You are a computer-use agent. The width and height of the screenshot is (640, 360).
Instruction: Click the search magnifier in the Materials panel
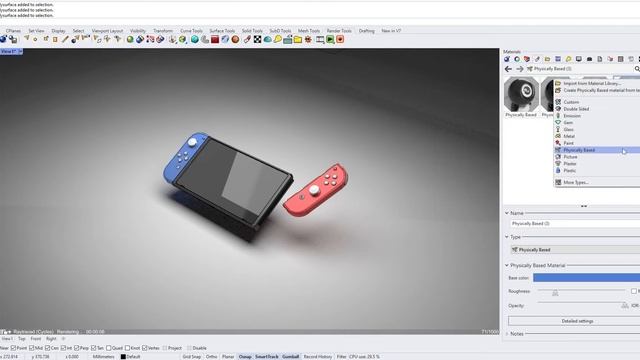[637, 69]
